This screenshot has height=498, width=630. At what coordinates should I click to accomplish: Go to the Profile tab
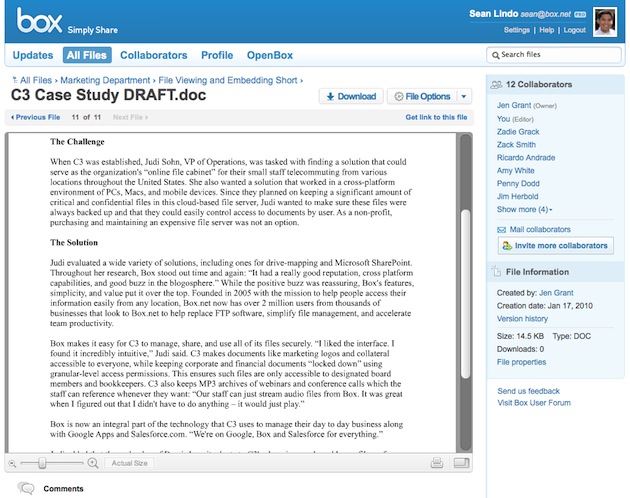click(x=217, y=55)
